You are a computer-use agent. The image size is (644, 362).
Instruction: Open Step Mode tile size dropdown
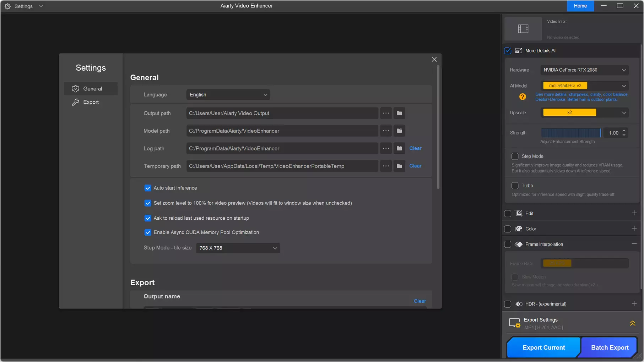[x=238, y=248]
